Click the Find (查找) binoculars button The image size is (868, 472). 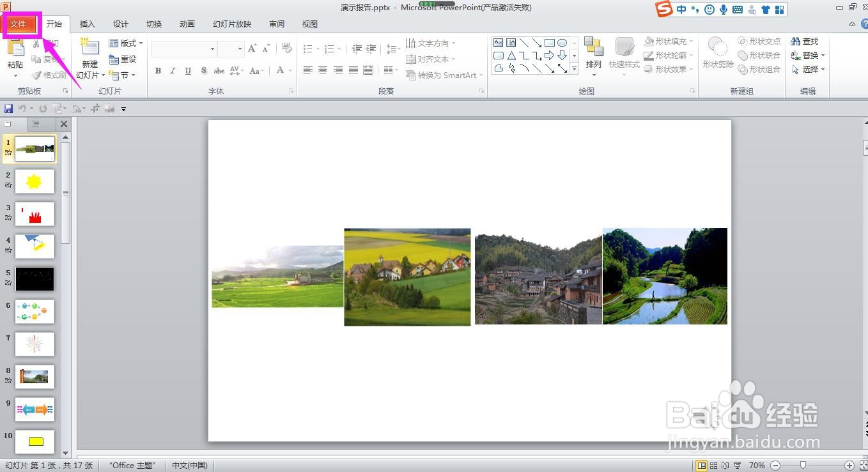[x=805, y=41]
